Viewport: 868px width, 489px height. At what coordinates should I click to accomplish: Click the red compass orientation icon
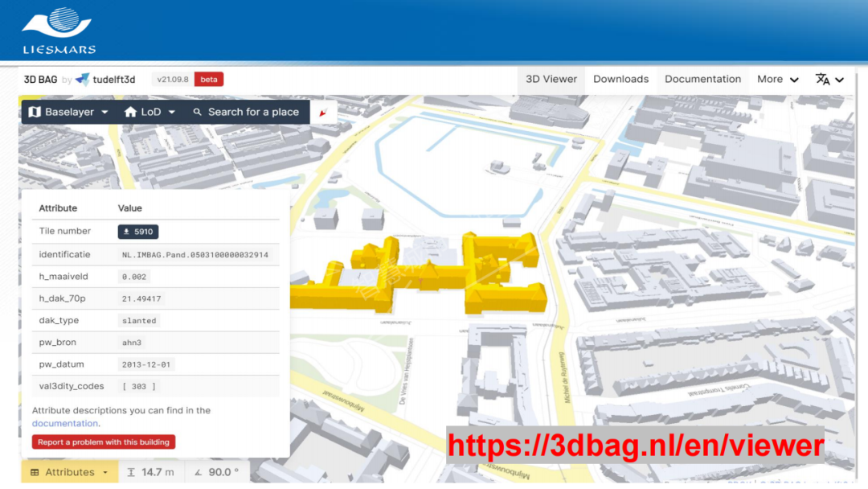pyautogui.click(x=323, y=113)
